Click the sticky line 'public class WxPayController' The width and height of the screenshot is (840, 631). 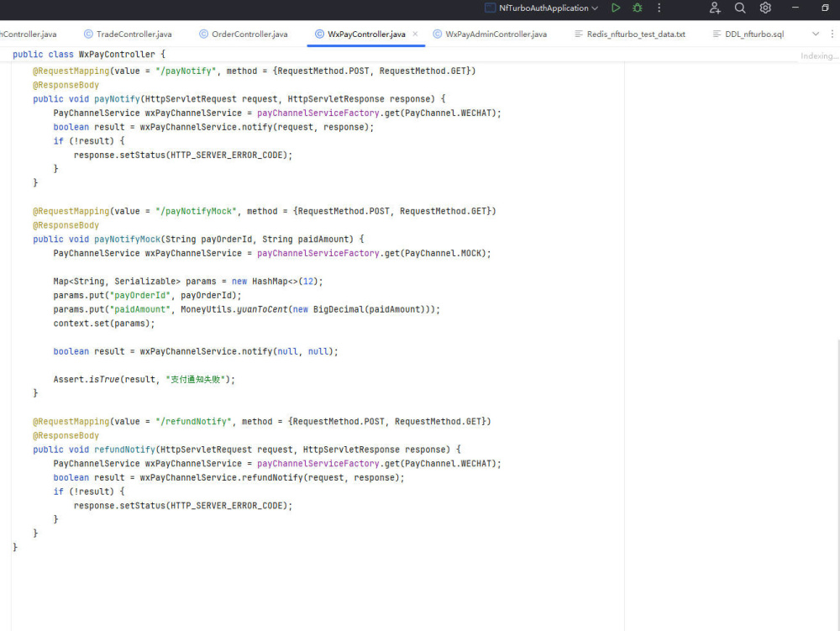pos(89,54)
